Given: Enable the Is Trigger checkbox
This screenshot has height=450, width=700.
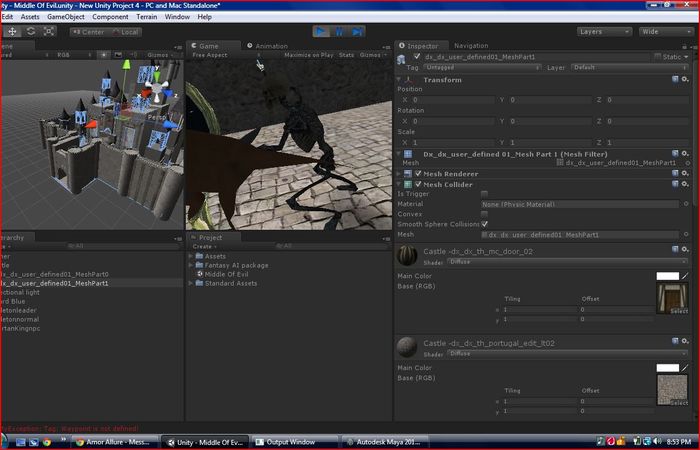Looking at the screenshot, I should tap(484, 194).
